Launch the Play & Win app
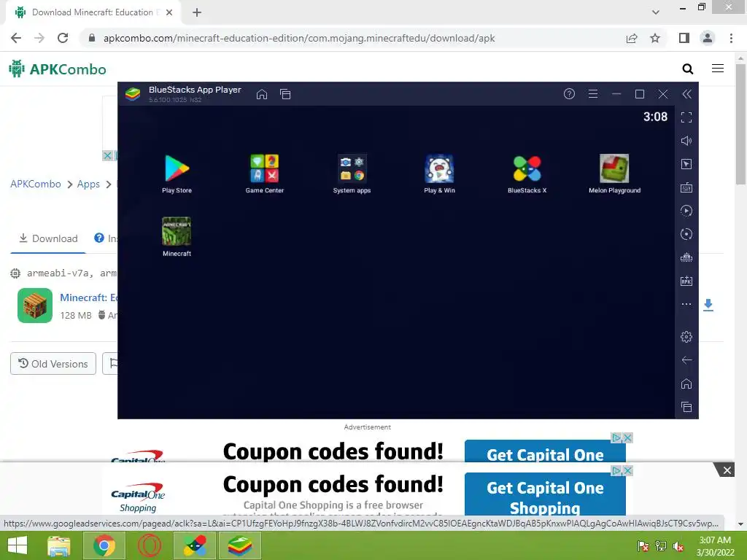This screenshot has width=747, height=560. [439, 168]
